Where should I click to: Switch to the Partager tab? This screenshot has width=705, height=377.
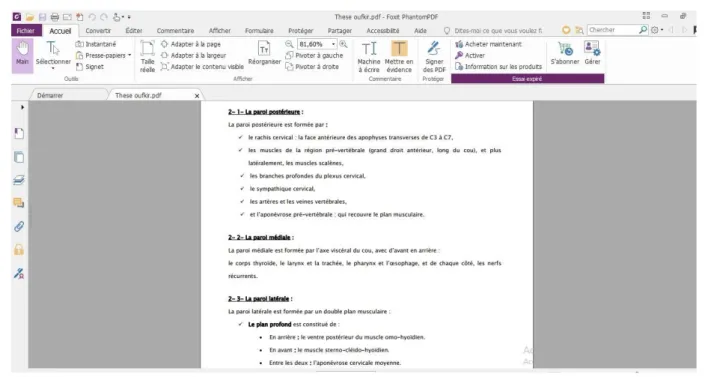339,31
